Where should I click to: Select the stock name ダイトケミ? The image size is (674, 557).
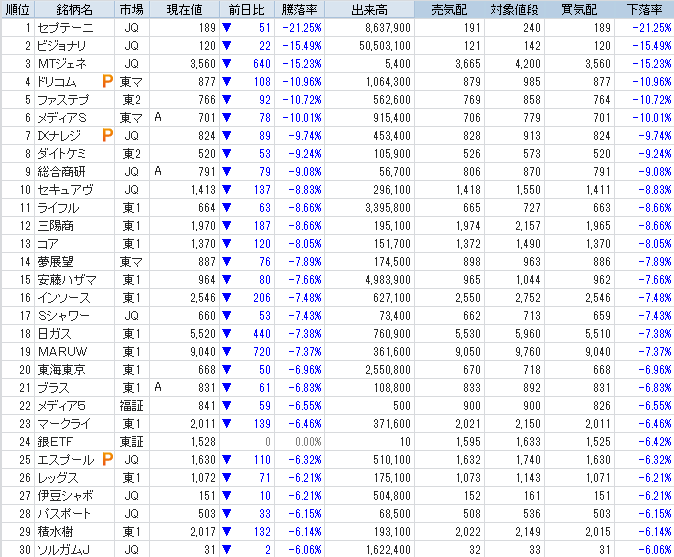[x=61, y=154]
